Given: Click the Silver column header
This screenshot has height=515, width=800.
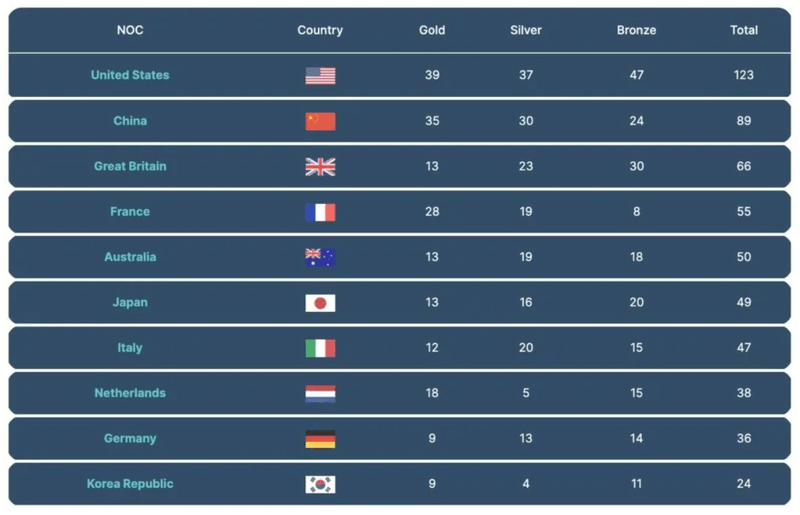Looking at the screenshot, I should tap(526, 30).
